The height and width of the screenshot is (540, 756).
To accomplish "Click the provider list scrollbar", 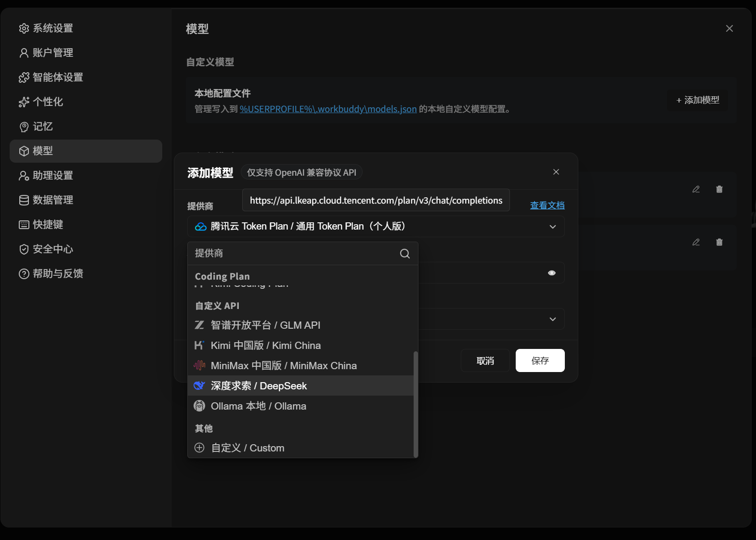I will (416, 404).
